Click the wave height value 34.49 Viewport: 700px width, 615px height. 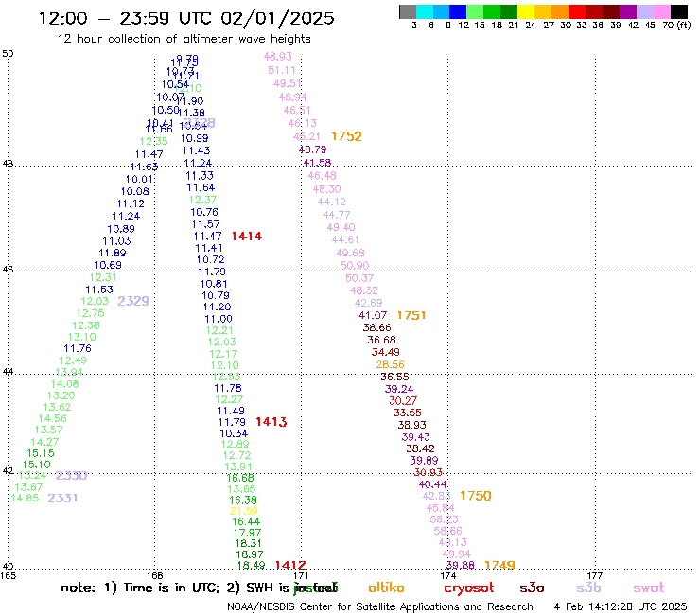(386, 352)
